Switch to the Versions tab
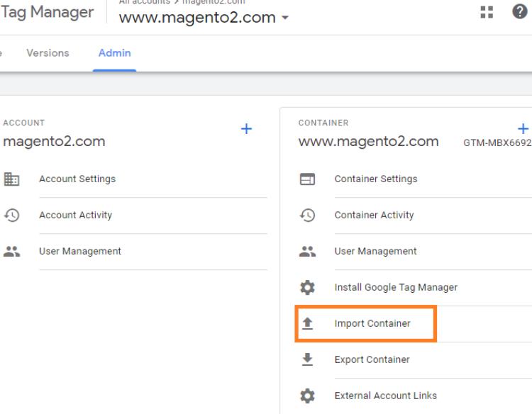The width and height of the screenshot is (532, 414). coord(48,54)
